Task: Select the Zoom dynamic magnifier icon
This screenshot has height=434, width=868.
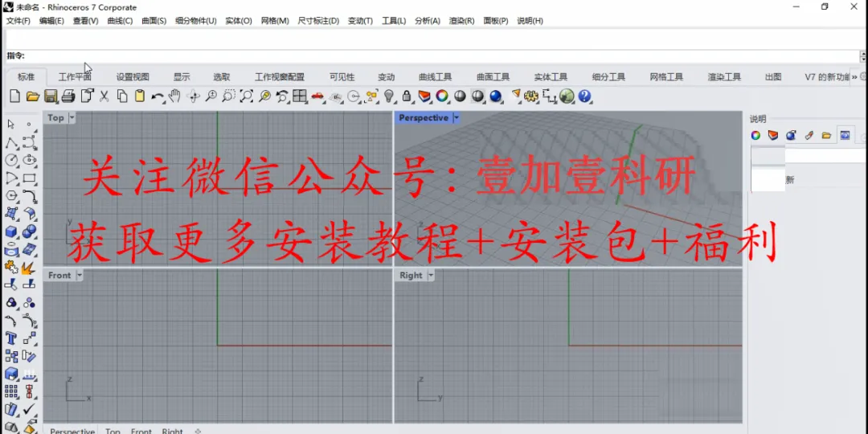Action: (211, 96)
